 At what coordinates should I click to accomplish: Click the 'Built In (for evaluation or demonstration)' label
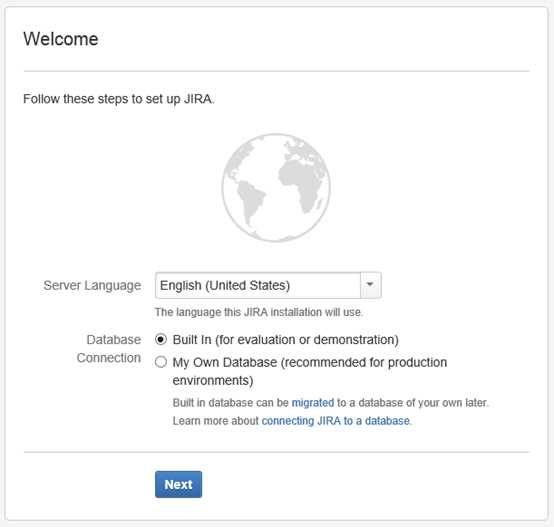(285, 340)
